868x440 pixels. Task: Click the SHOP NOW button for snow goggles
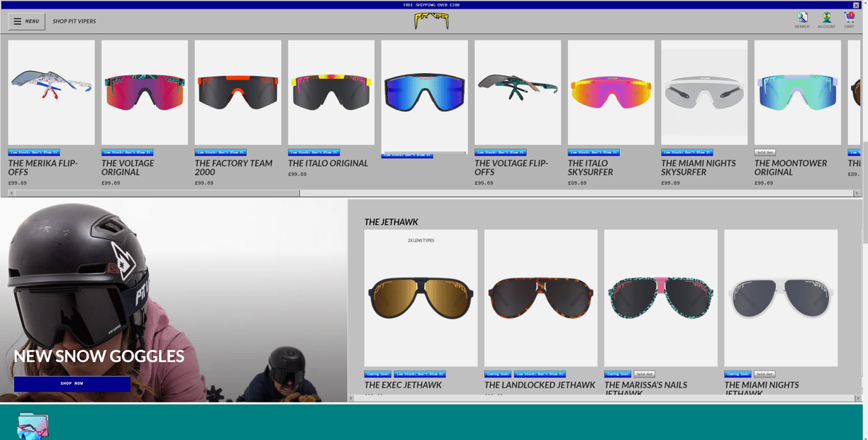(x=72, y=383)
